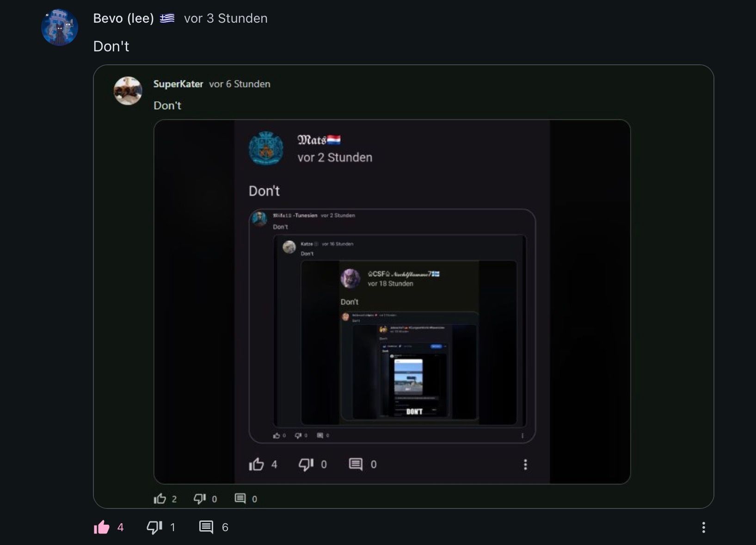Click three-dot menu inside Mats' screenshot post
The height and width of the screenshot is (545, 756).
[525, 464]
